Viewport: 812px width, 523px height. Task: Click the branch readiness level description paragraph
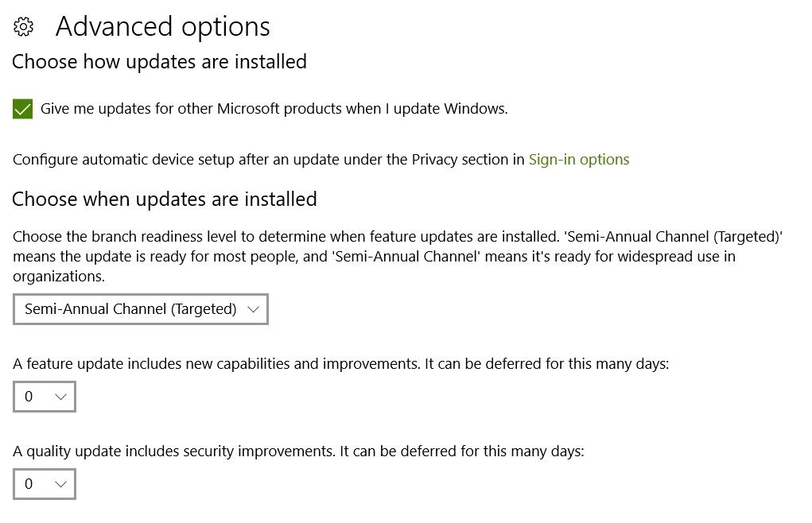397,256
